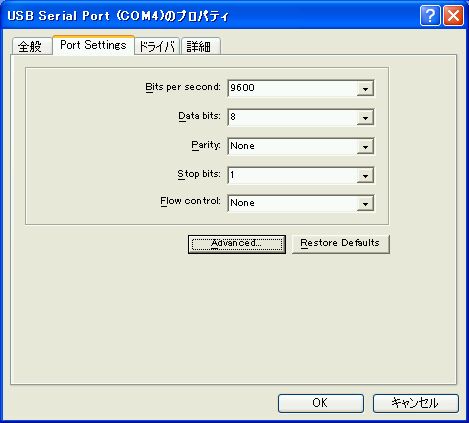Image resolution: width=469 pixels, height=423 pixels.
Task: Expand the Parity dropdown arrow
Action: coord(365,146)
